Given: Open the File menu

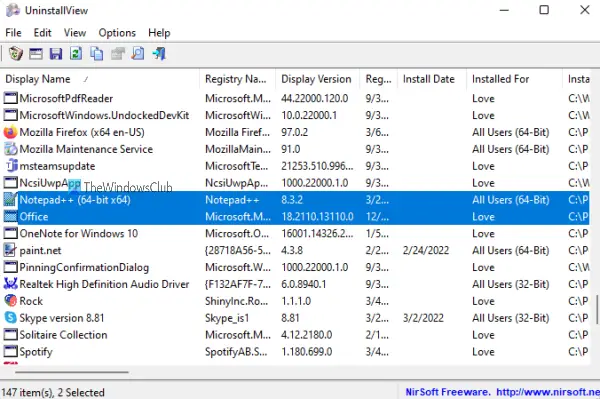Looking at the screenshot, I should [13, 33].
